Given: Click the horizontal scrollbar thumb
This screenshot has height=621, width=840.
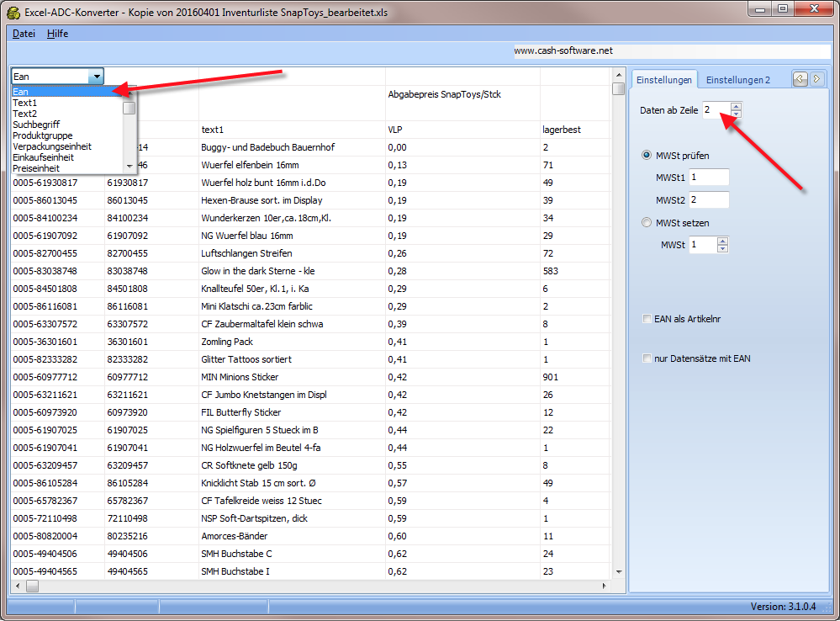Looking at the screenshot, I should pyautogui.click(x=32, y=586).
